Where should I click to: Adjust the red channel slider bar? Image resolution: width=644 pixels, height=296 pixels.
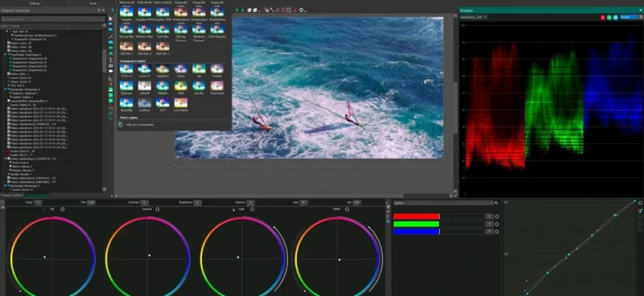(x=438, y=216)
